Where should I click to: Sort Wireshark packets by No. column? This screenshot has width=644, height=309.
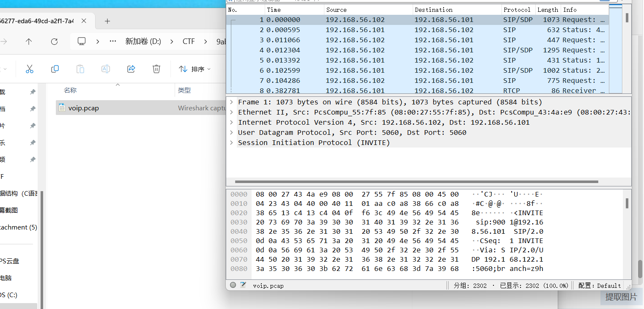(x=246, y=10)
